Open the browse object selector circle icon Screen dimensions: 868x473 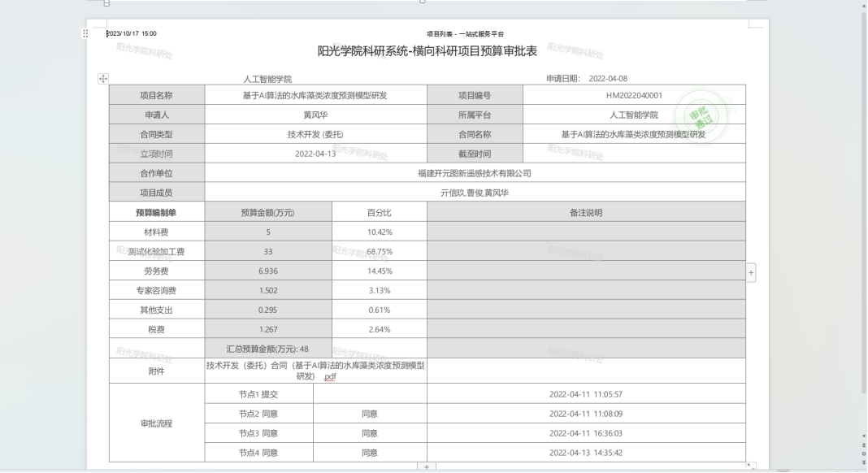[x=864, y=453]
